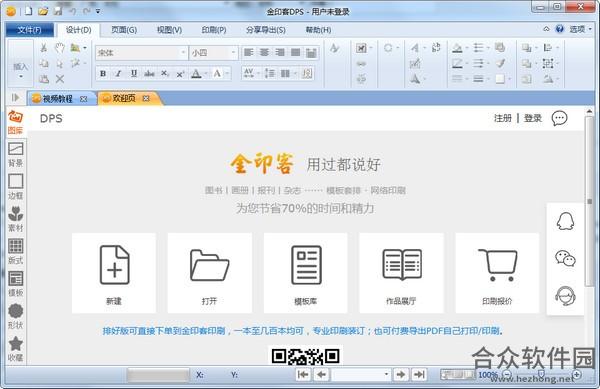
Task: Expand the page selector dropdown in status bar
Action: [x=386, y=374]
